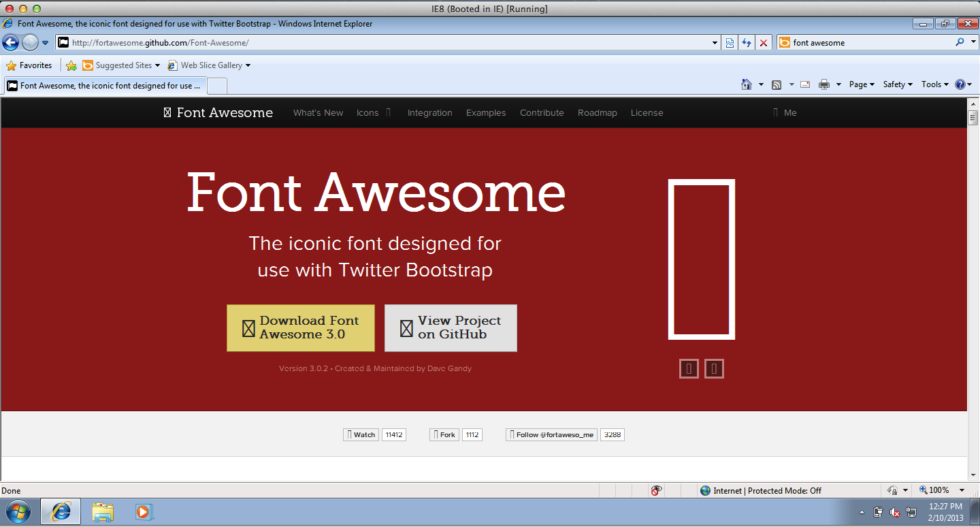Click the 100% zoom level button
Screen dimensions: 980x527
[934, 490]
